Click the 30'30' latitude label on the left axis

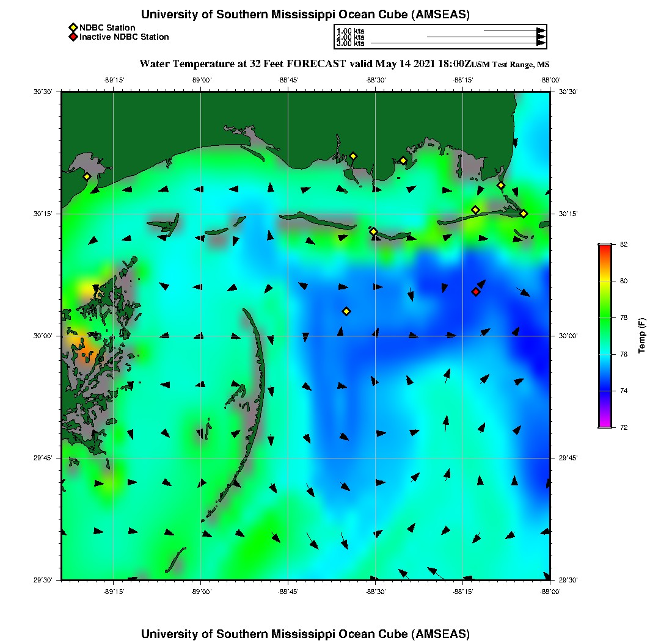click(x=42, y=92)
